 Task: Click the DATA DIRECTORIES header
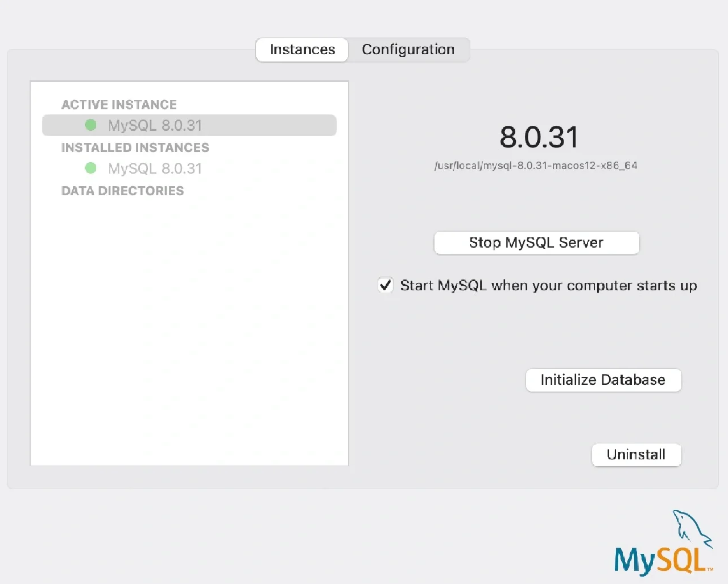(123, 191)
